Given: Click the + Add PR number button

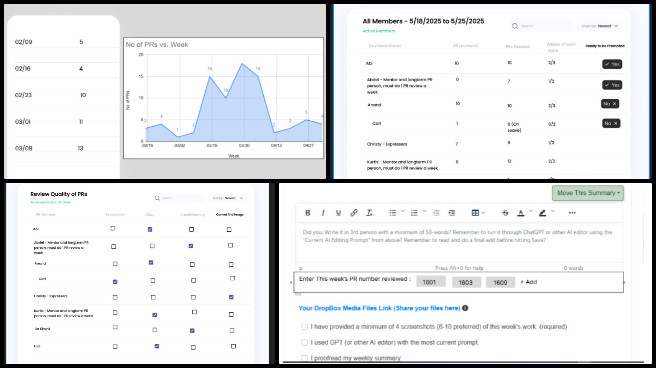Looking at the screenshot, I should pyautogui.click(x=528, y=282).
